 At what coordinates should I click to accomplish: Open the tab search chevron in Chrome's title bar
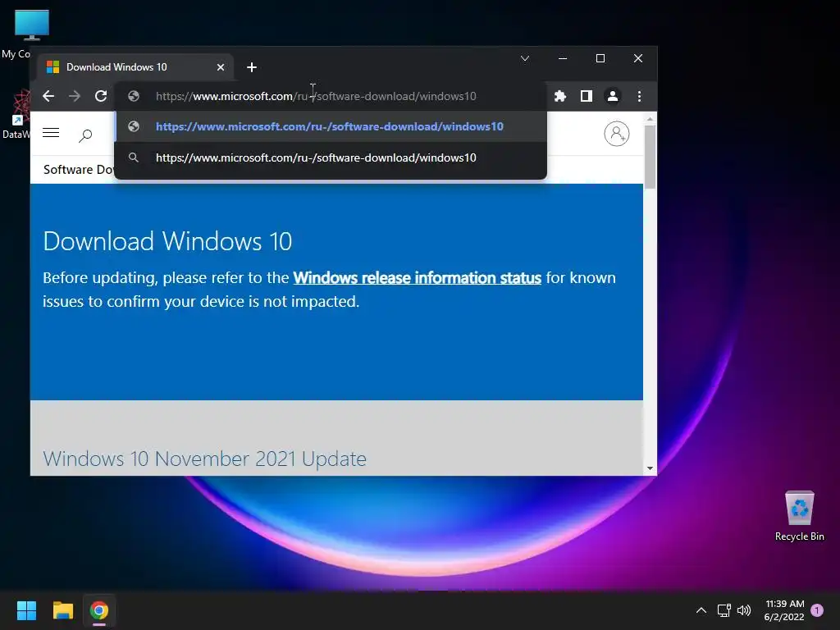[525, 58]
